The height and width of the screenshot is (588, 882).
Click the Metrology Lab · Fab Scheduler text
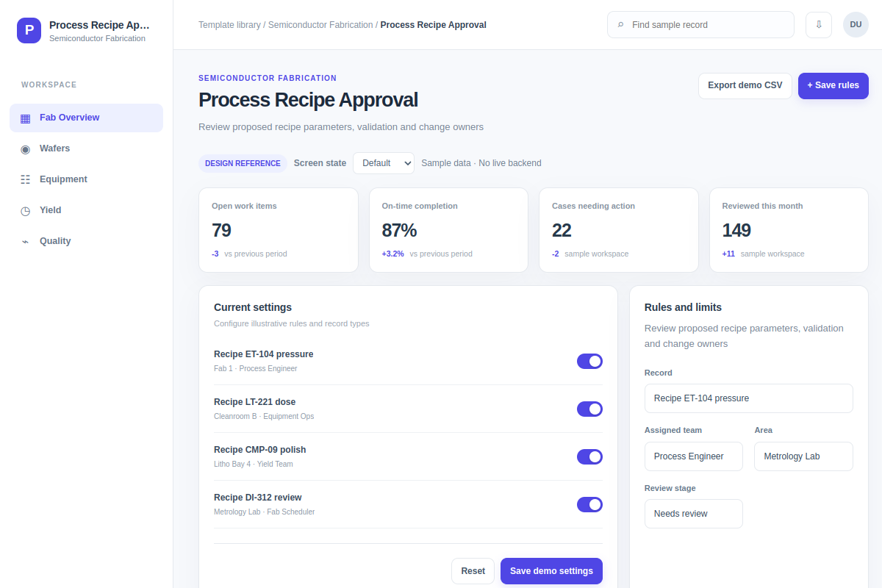[x=264, y=512]
